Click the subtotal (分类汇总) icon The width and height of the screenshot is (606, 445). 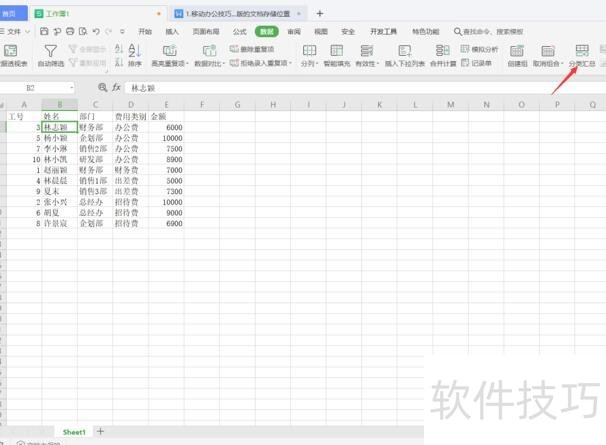pos(582,51)
